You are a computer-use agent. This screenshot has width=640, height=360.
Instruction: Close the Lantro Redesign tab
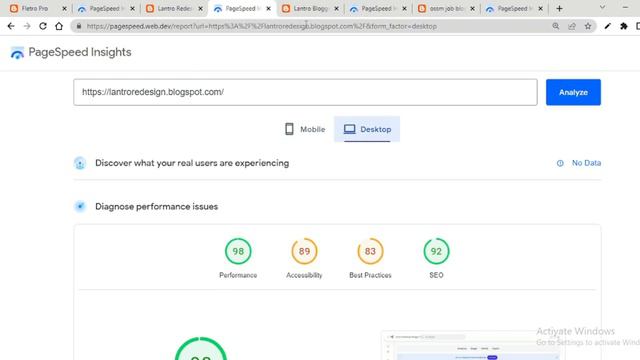[200, 9]
